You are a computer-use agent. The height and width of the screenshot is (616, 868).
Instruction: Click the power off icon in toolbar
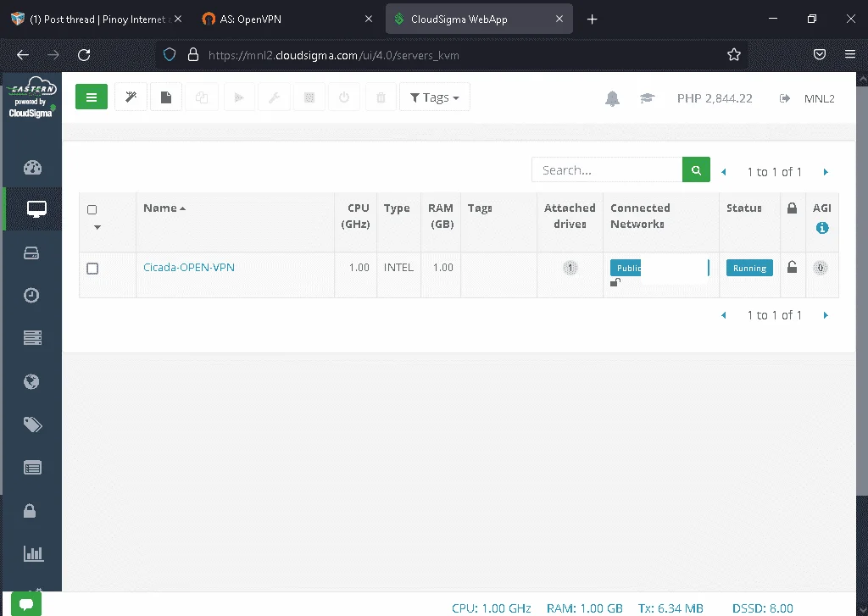pyautogui.click(x=344, y=97)
